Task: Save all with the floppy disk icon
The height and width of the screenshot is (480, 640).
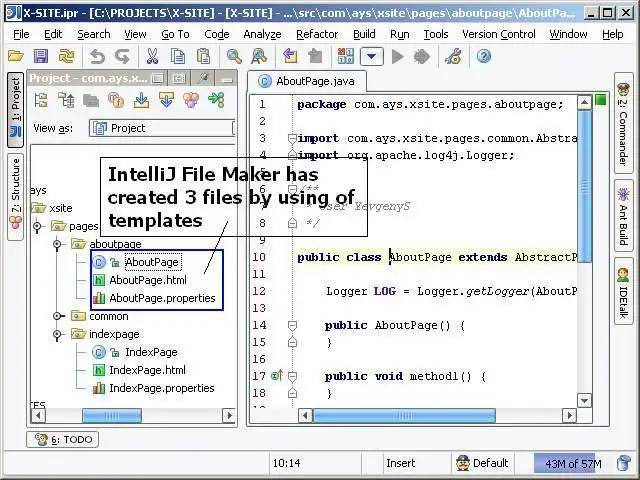Action: (40, 56)
